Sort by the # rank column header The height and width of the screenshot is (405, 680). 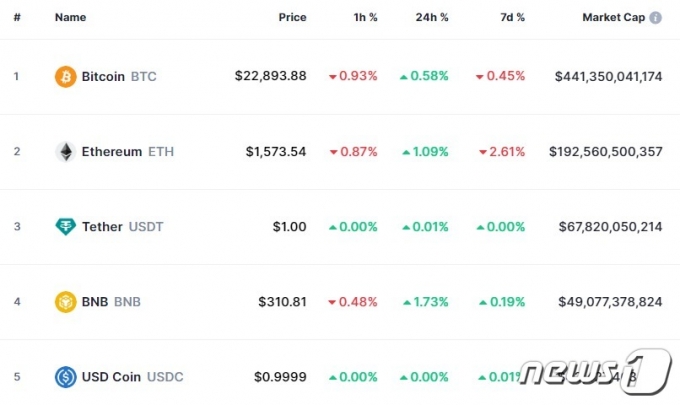[17, 17]
